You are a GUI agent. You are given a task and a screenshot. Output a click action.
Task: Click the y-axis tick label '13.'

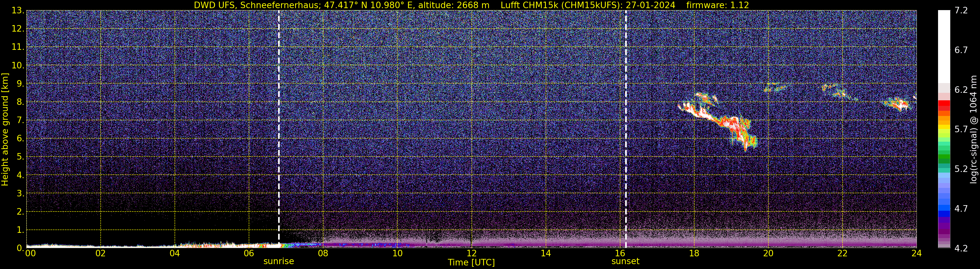18,10
